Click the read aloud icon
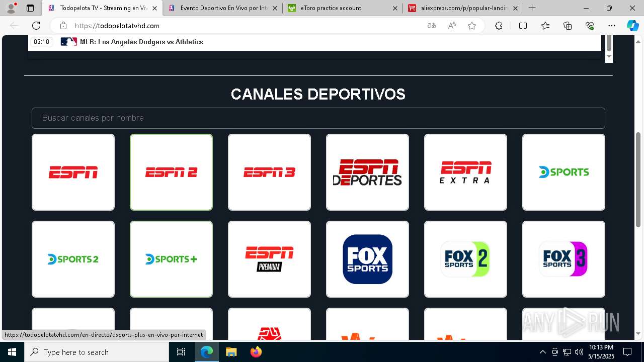 point(452,26)
